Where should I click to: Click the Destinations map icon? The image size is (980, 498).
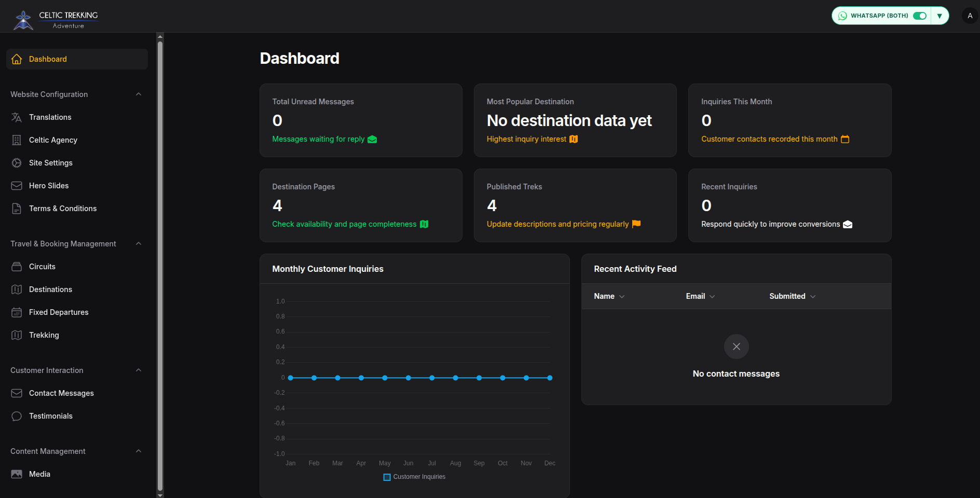click(x=17, y=289)
